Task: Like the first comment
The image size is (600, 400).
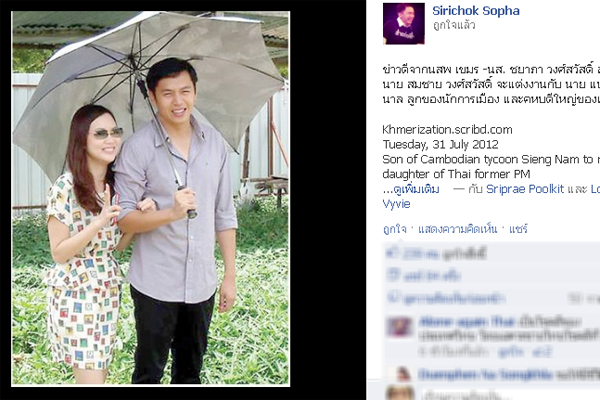Action: (x=512, y=352)
